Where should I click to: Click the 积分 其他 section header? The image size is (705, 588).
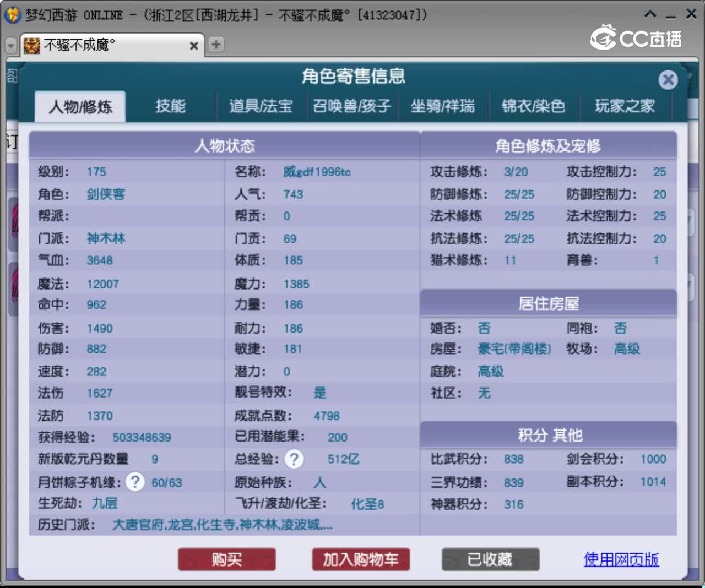548,435
